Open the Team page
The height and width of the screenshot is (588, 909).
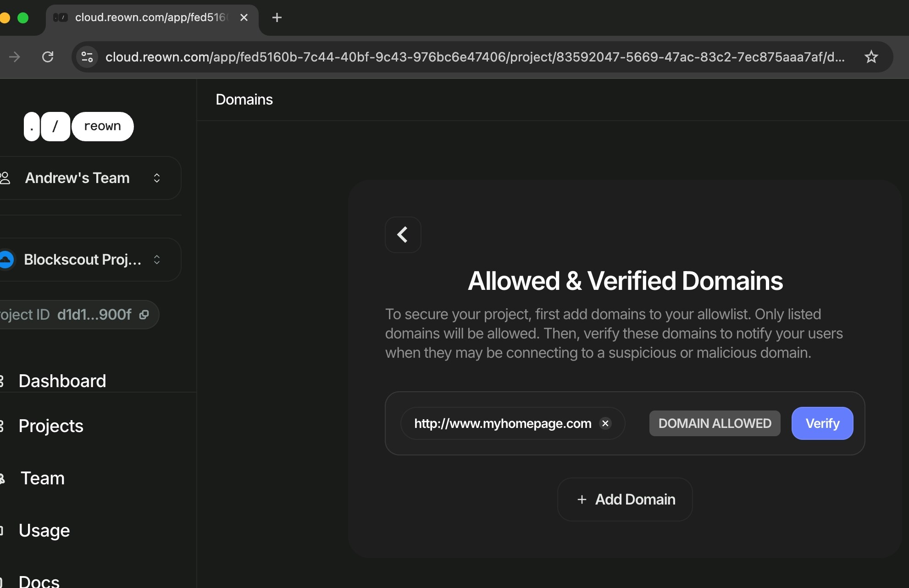pyautogui.click(x=43, y=478)
